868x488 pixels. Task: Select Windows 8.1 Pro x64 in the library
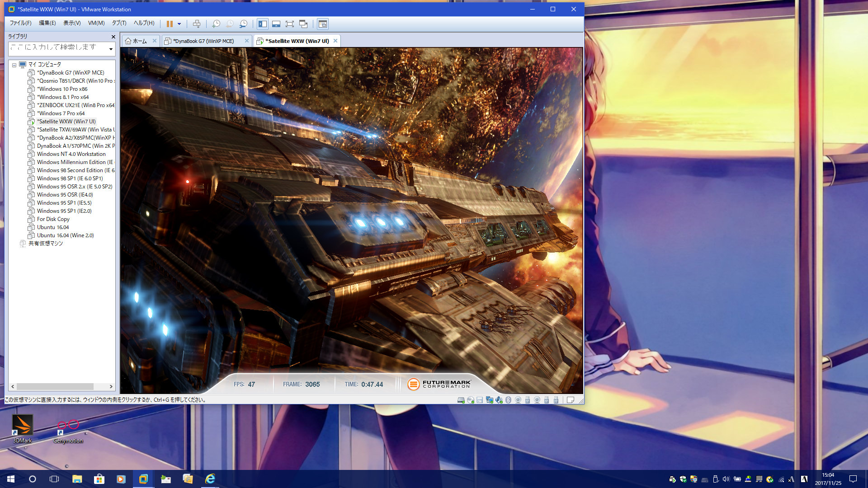(63, 97)
